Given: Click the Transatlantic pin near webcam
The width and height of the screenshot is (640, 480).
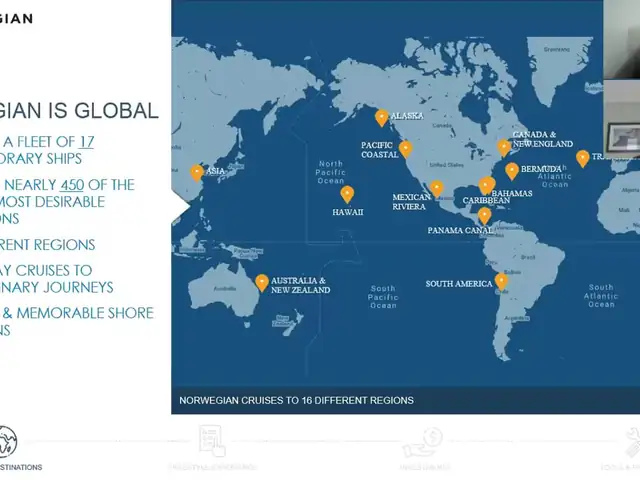Looking at the screenshot, I should pyautogui.click(x=582, y=159).
